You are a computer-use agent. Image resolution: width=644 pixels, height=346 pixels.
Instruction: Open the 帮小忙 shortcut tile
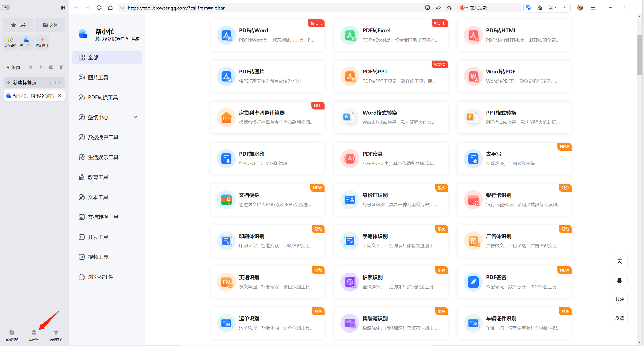[x=26, y=42]
